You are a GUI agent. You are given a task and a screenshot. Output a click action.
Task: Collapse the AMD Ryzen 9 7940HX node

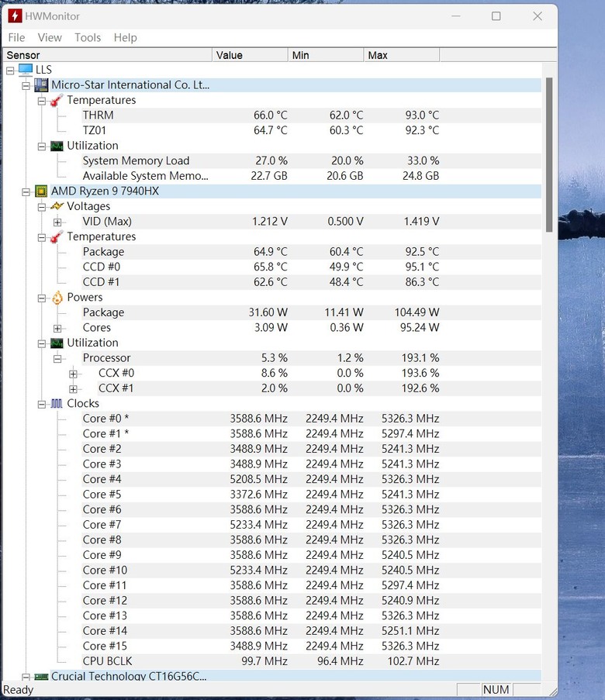coord(26,191)
